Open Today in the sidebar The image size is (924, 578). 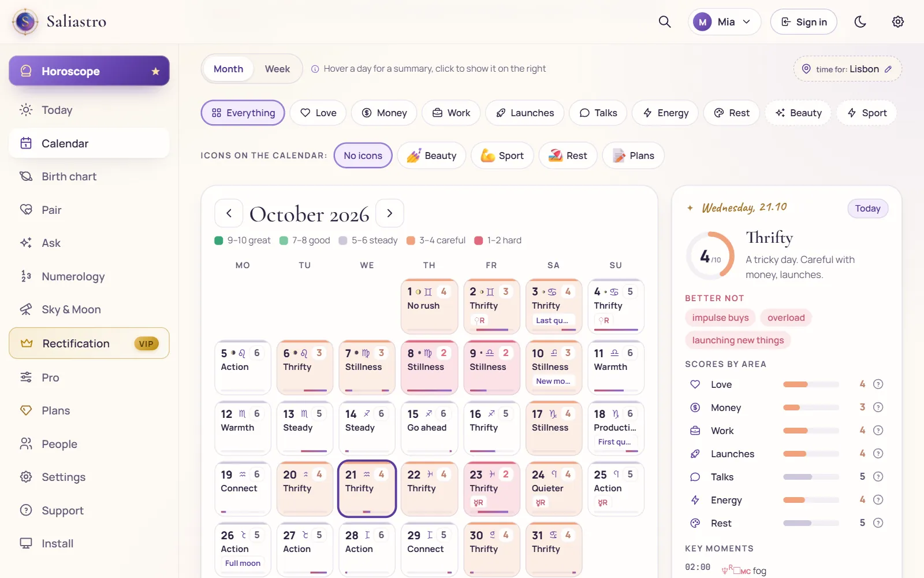click(89, 110)
